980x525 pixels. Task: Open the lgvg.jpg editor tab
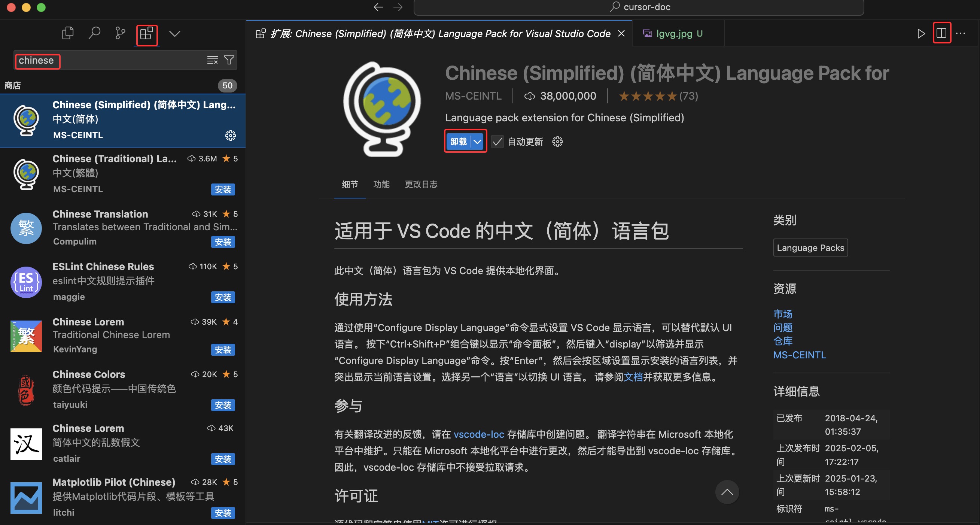674,33
